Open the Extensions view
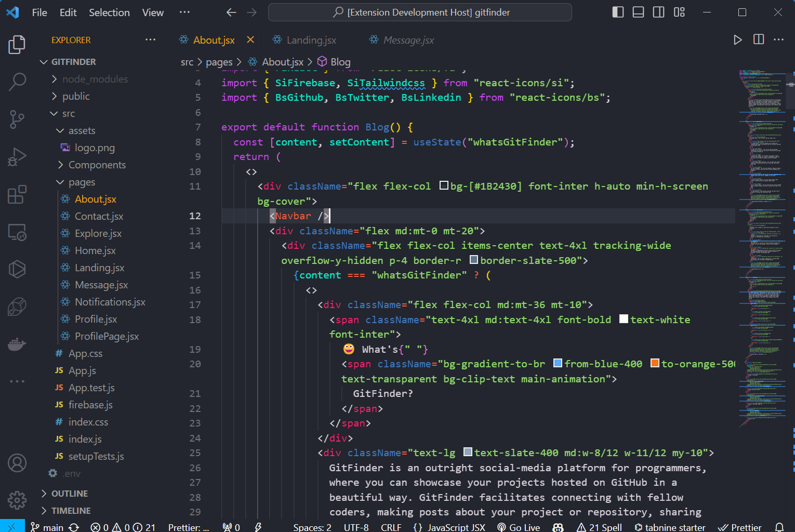Image resolution: width=795 pixels, height=532 pixels. [17, 195]
